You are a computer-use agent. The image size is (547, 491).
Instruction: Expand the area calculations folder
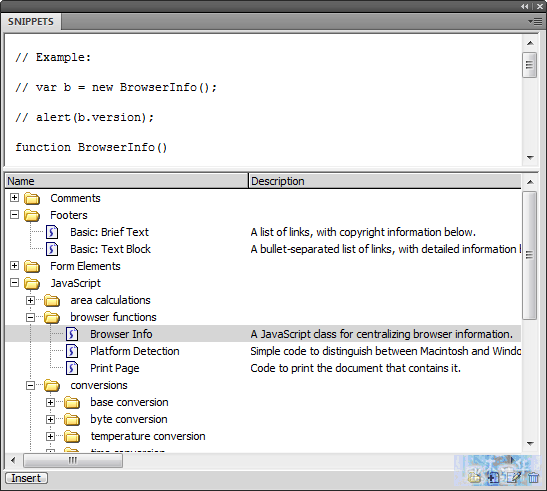pyautogui.click(x=31, y=300)
